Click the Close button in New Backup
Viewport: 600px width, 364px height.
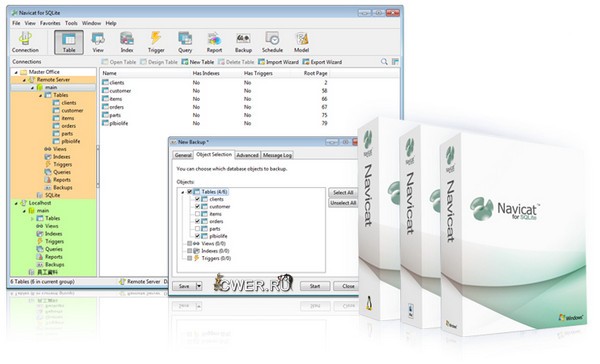347,286
